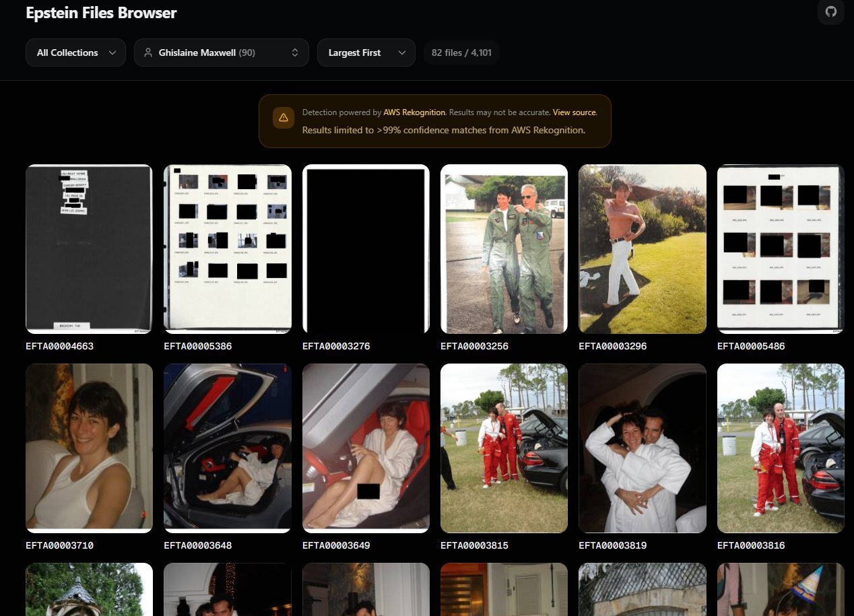Click the View source link
Image resolution: width=854 pixels, height=616 pixels.
click(x=574, y=112)
